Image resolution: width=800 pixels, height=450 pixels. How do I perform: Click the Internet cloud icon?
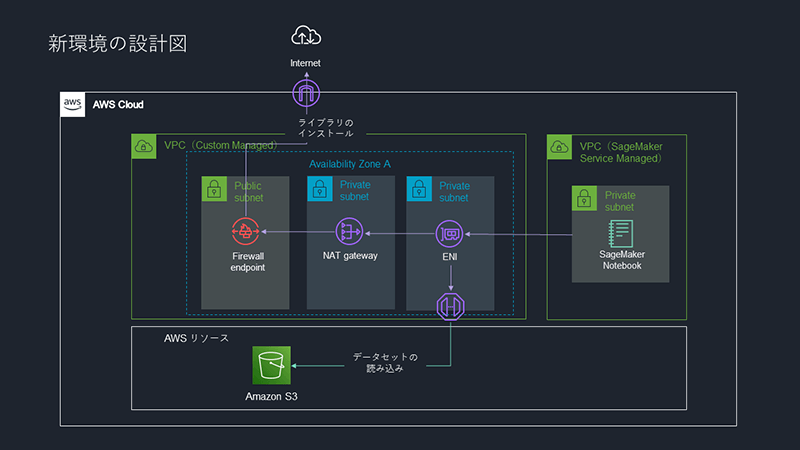[x=306, y=36]
